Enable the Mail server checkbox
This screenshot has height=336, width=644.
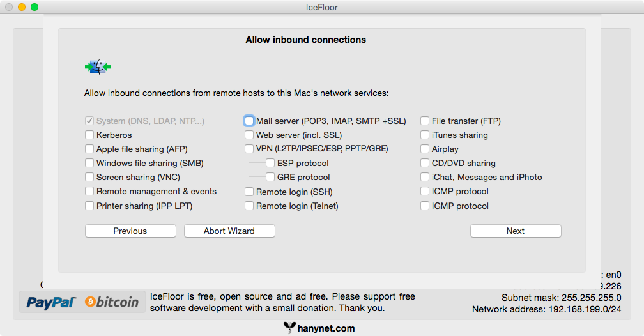point(249,121)
